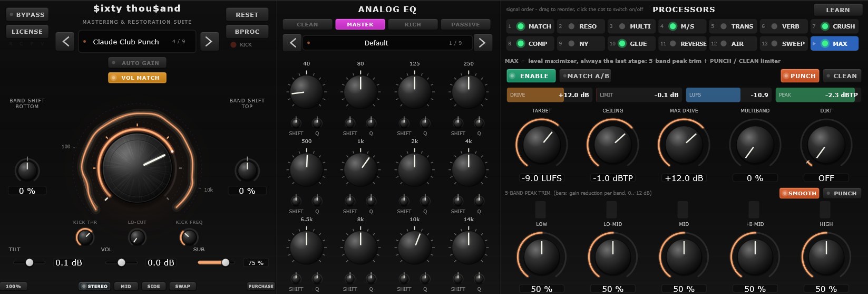Select CLEAN limiter mode
The image size is (868, 294).
point(842,76)
